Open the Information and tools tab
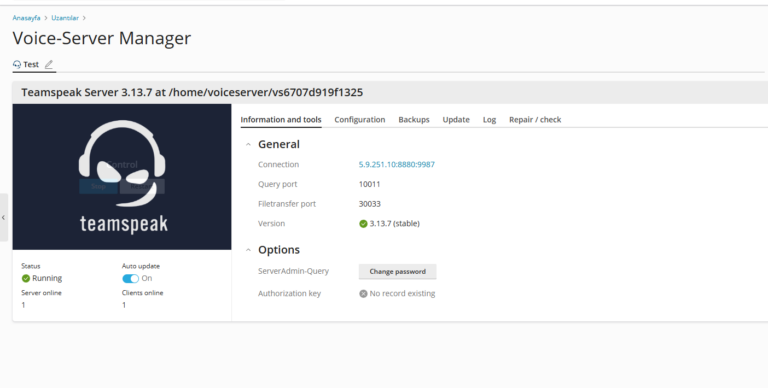768x388 pixels. [x=281, y=120]
